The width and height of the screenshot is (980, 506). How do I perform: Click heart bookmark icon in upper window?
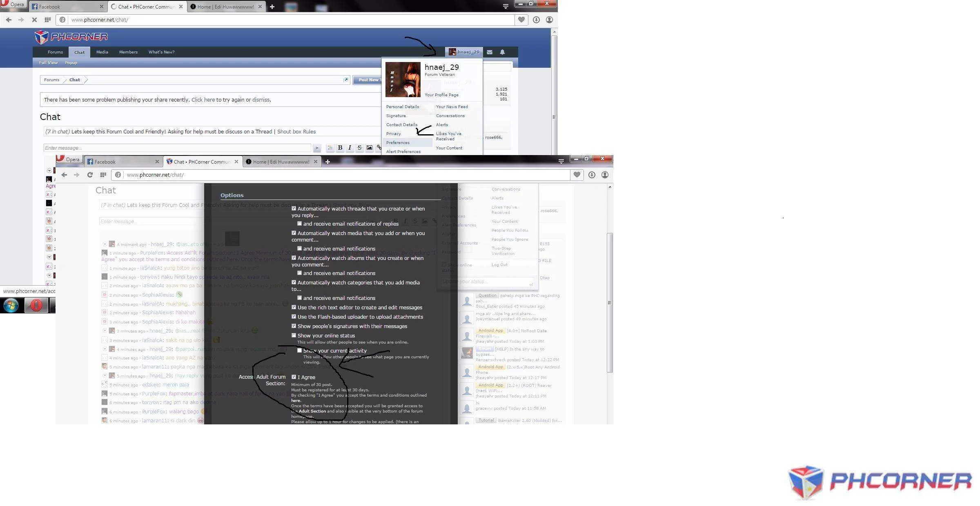(521, 20)
